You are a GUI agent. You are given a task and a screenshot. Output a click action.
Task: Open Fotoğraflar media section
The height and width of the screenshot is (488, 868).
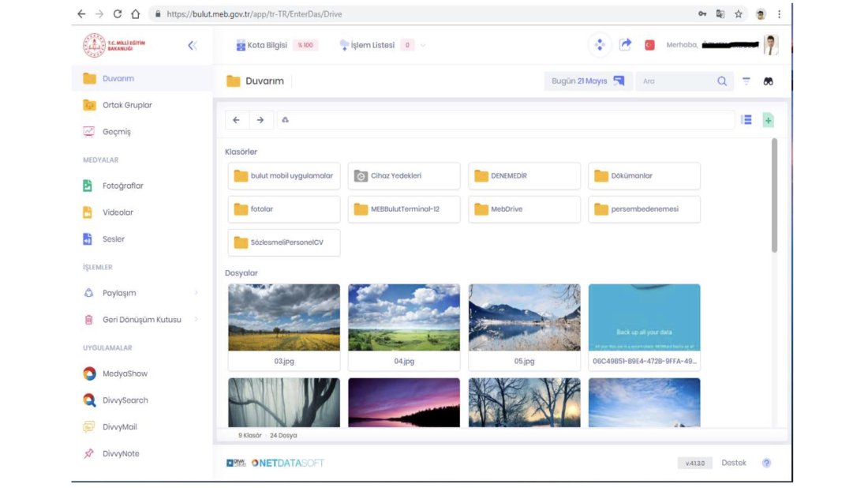tap(122, 186)
